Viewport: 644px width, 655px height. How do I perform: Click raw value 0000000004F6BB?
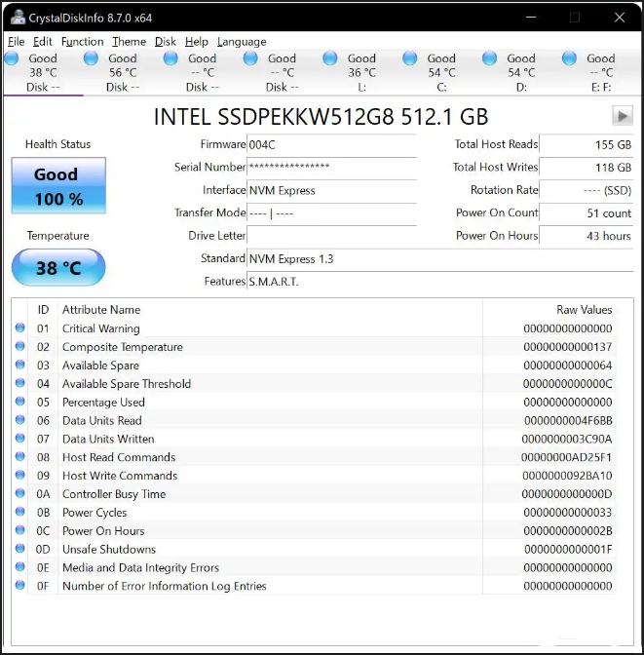pos(568,420)
